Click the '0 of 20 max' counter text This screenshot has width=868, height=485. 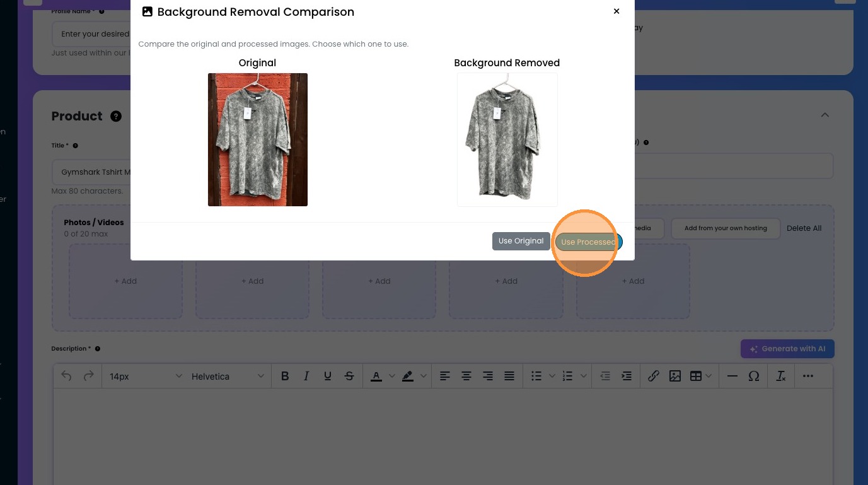[86, 234]
